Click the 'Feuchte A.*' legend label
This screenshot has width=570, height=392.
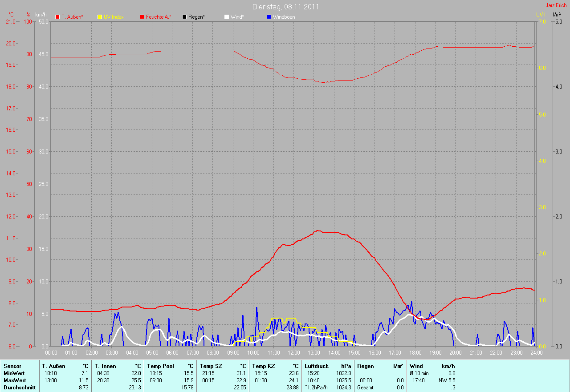pos(159,17)
